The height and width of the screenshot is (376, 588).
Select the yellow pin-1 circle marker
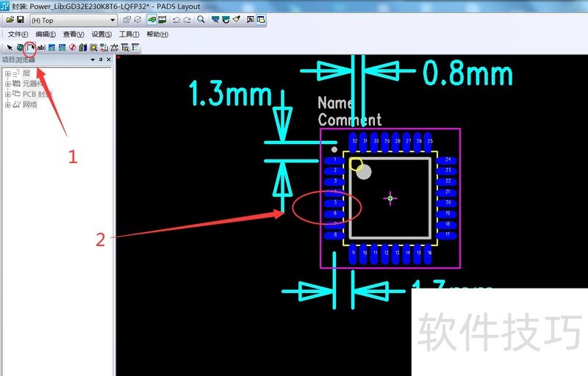click(x=356, y=164)
